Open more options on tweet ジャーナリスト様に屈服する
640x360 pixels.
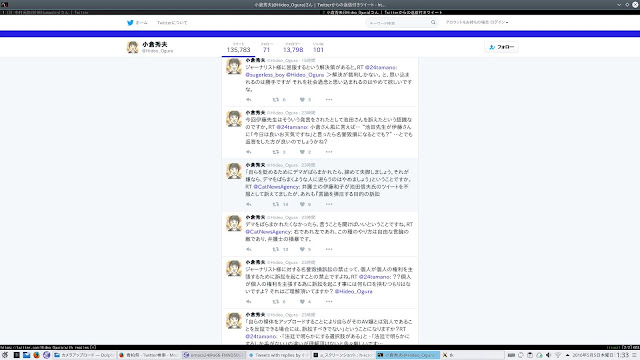(329, 100)
